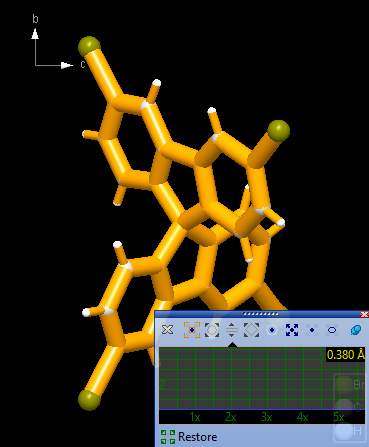Screen dimensions: 369x447
Task: Click the up-down arrows with lines icon
Action: pos(232,330)
